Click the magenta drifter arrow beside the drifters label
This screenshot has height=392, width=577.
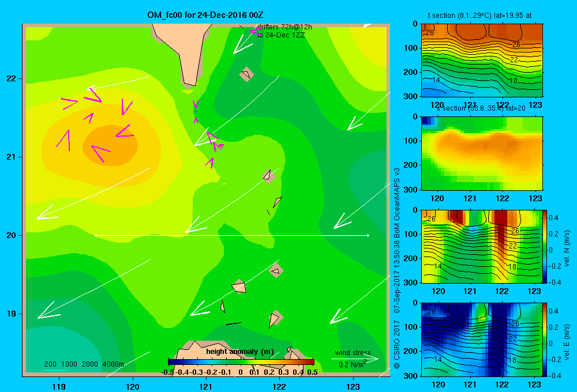pos(254,31)
